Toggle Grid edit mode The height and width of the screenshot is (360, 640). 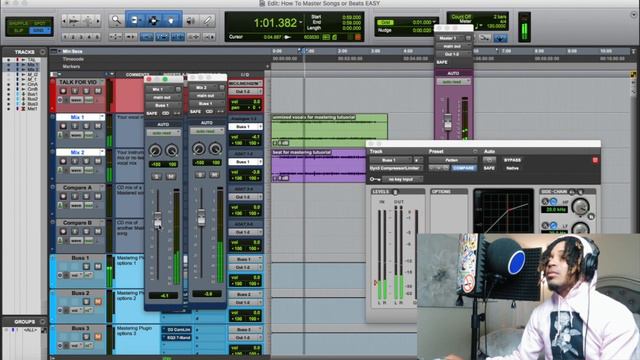click(x=40, y=31)
